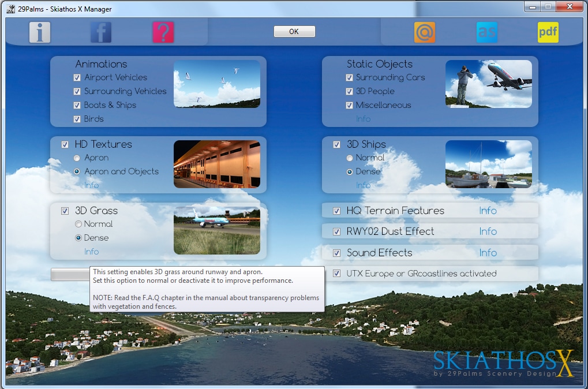The height and width of the screenshot is (389, 588).
Task: Click the gray info "i" icon
Action: point(40,32)
